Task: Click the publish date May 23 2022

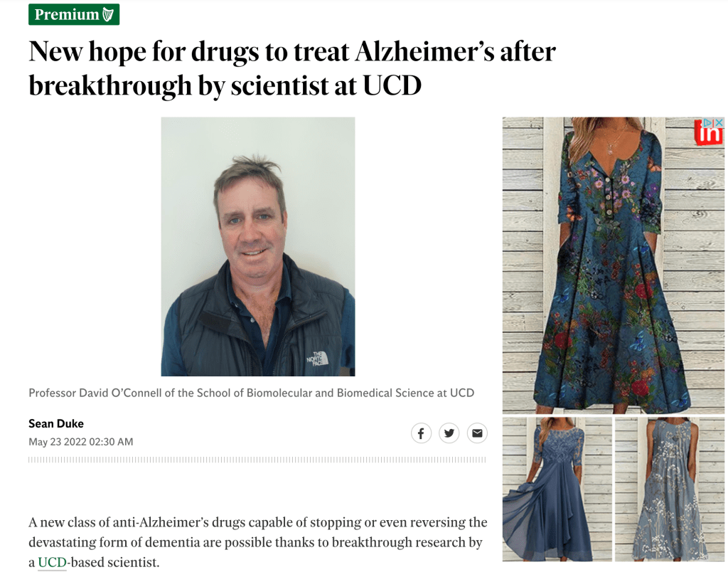Action: pos(81,442)
